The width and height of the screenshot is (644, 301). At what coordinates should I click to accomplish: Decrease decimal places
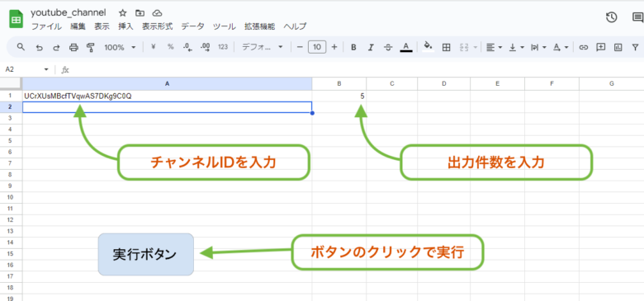coord(187,47)
